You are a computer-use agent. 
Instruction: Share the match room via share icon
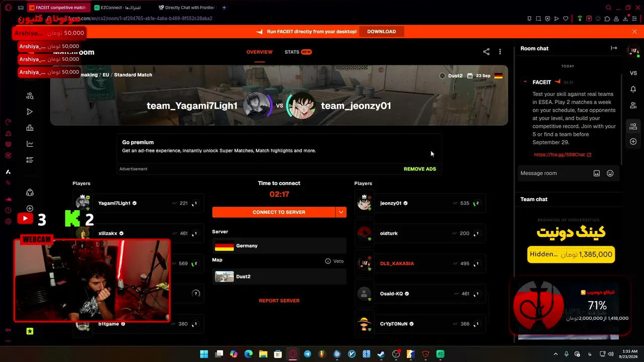tap(486, 52)
